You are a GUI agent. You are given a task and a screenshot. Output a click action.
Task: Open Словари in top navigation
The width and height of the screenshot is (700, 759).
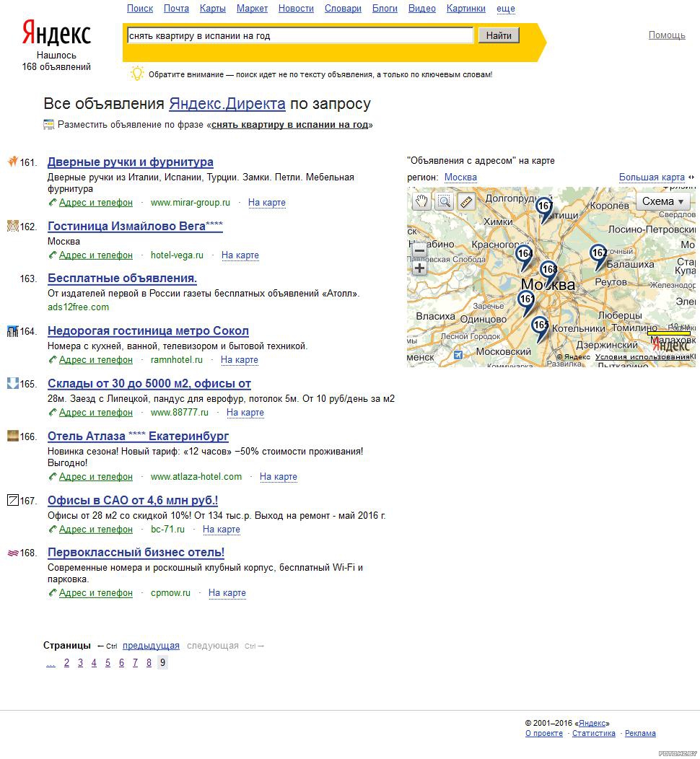coord(343,8)
